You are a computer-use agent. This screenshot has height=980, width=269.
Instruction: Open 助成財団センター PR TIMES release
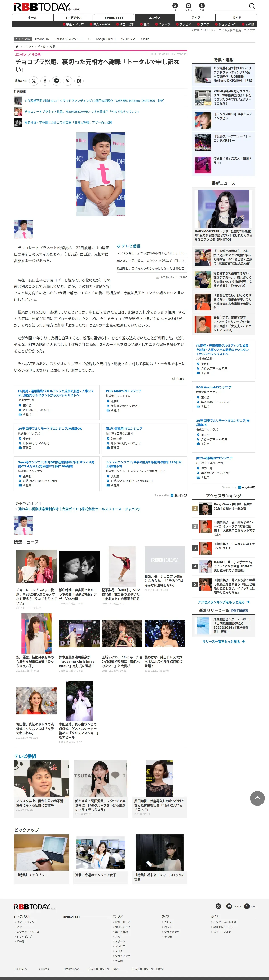coord(223,625)
